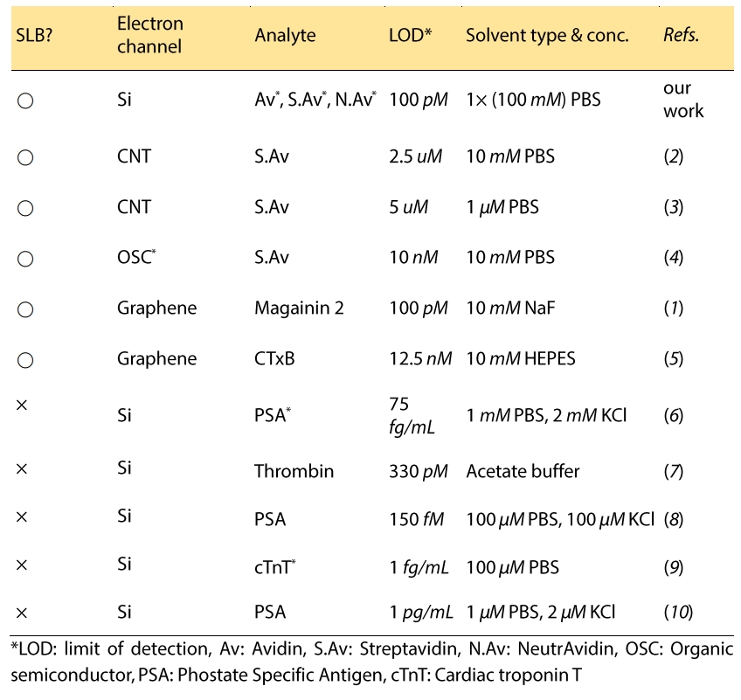
Task: Select the 'Electron channel' column header
Action: (x=149, y=35)
